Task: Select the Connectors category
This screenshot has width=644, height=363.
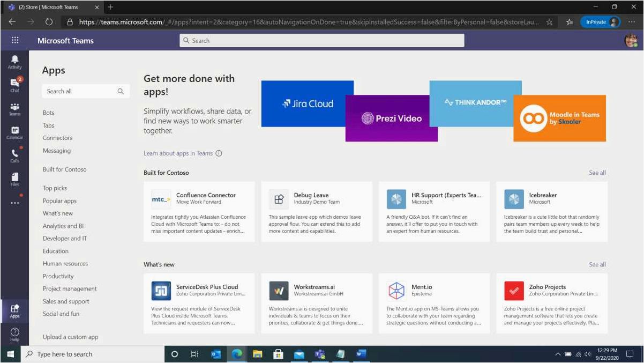Action: [x=57, y=138]
